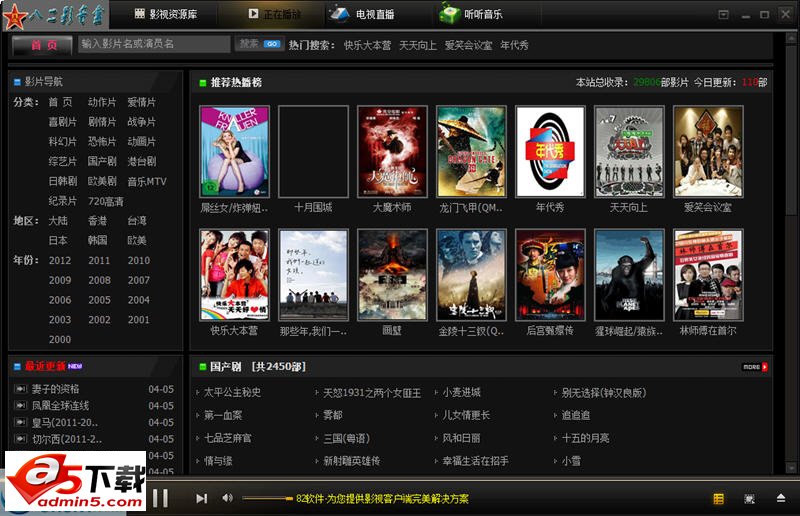Pause playback with the pause button
Screen dimensions: 800x516
click(160, 498)
